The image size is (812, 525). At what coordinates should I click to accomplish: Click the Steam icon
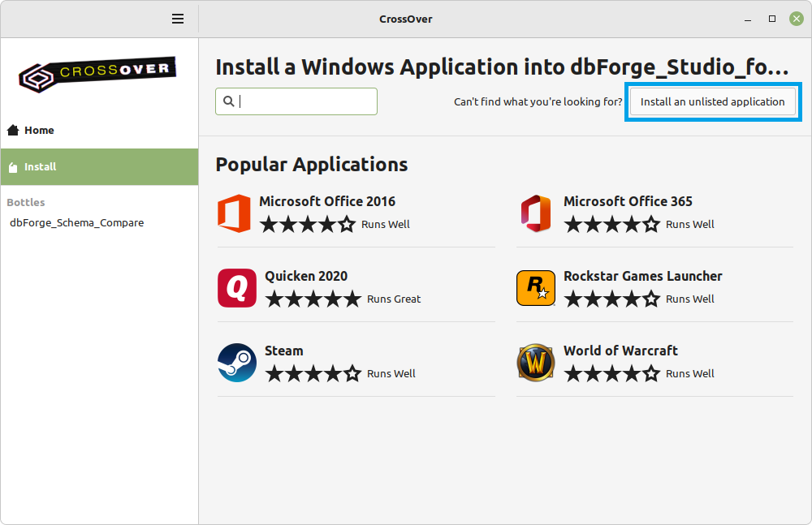point(237,363)
